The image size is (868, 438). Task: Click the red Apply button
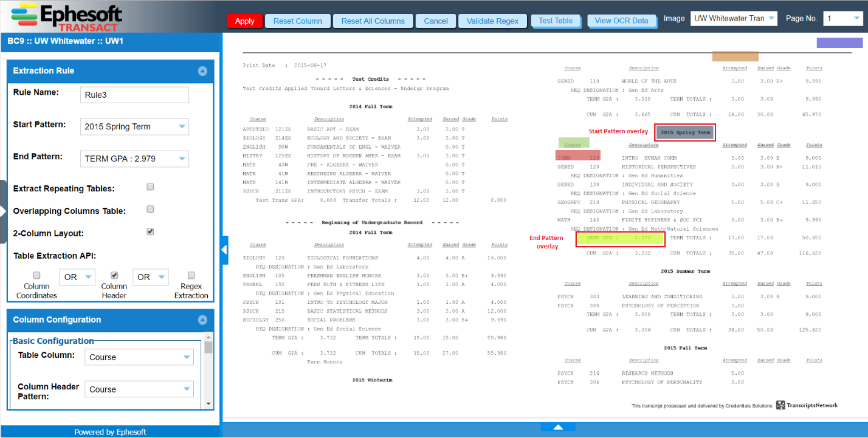pyautogui.click(x=244, y=21)
